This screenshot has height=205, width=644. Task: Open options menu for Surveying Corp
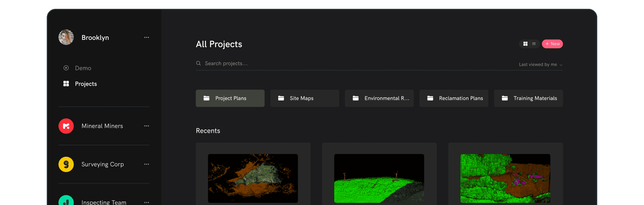146,164
